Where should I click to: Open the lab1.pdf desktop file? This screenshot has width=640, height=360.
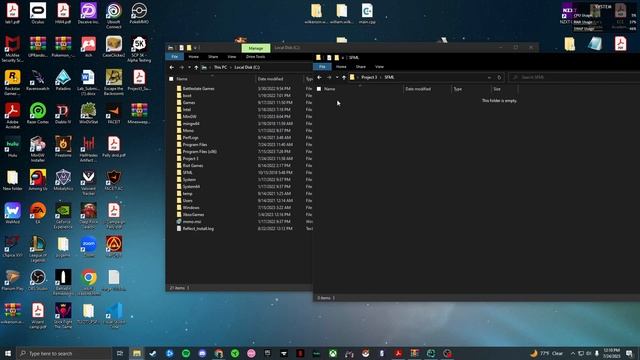coord(13,13)
